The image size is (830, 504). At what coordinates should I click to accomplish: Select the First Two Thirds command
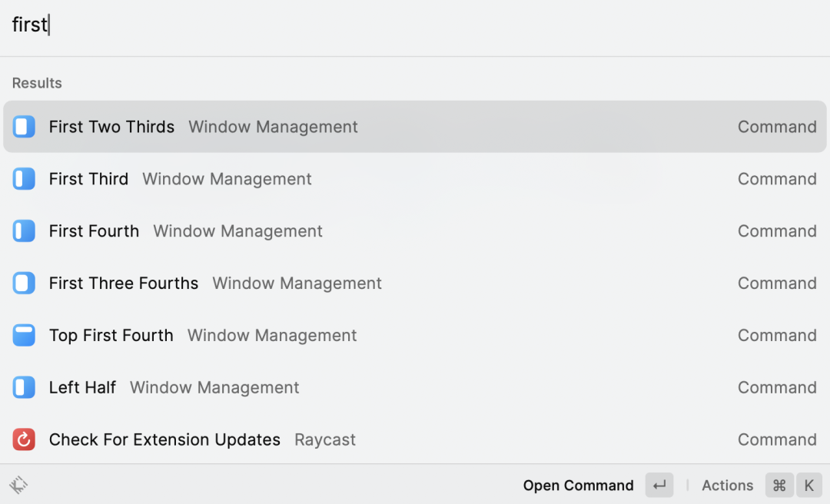415,127
